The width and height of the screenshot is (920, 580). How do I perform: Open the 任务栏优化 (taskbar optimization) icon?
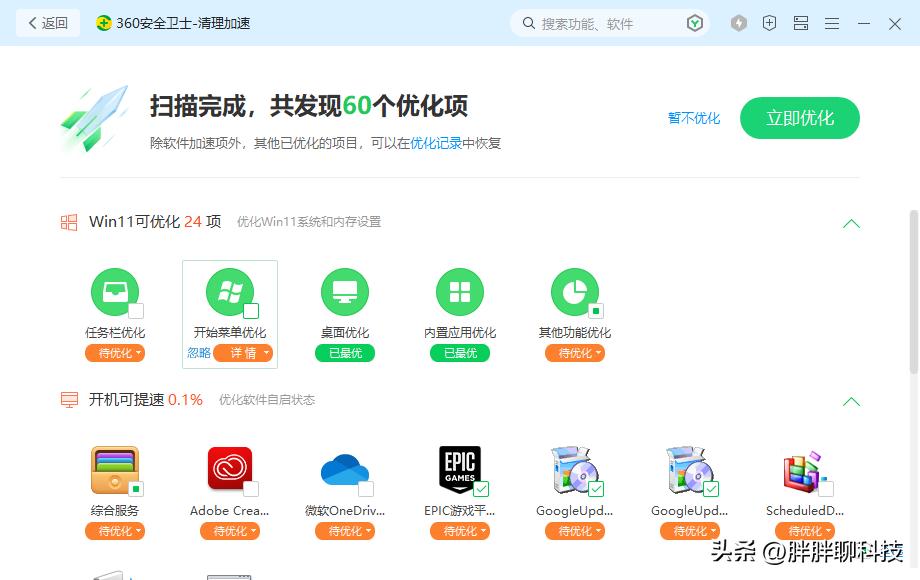point(115,291)
